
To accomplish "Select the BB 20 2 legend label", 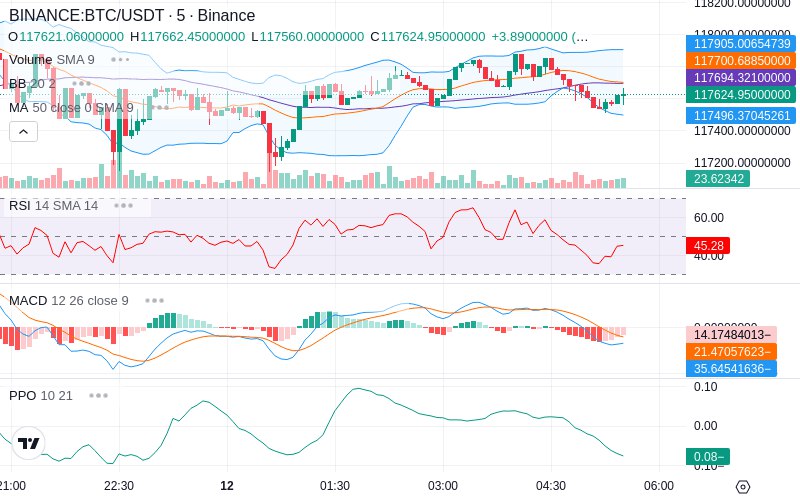I will (x=32, y=83).
